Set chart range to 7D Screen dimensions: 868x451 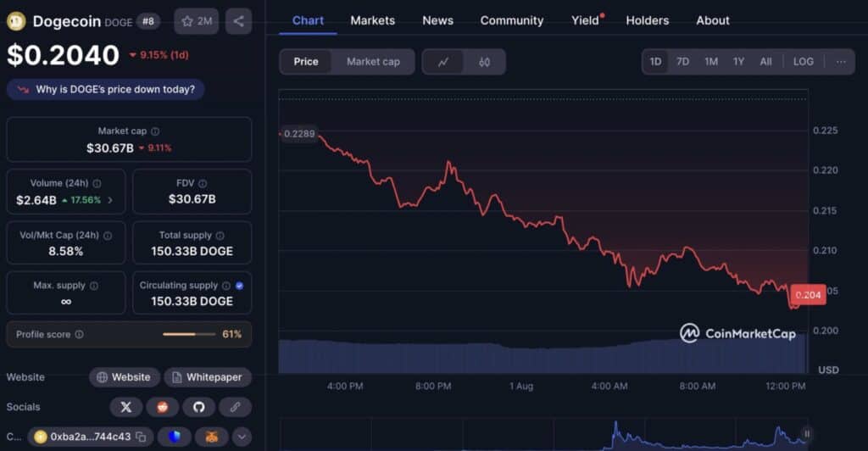click(682, 61)
